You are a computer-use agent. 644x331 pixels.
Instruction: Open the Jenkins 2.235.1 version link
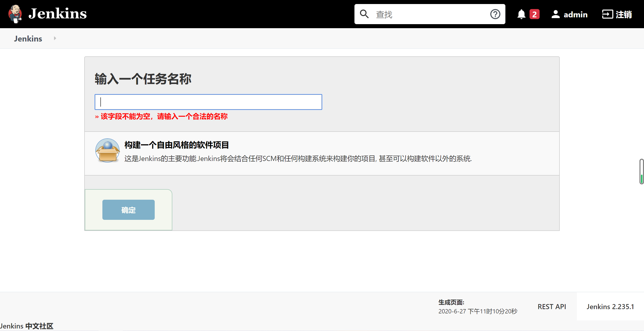610,307
